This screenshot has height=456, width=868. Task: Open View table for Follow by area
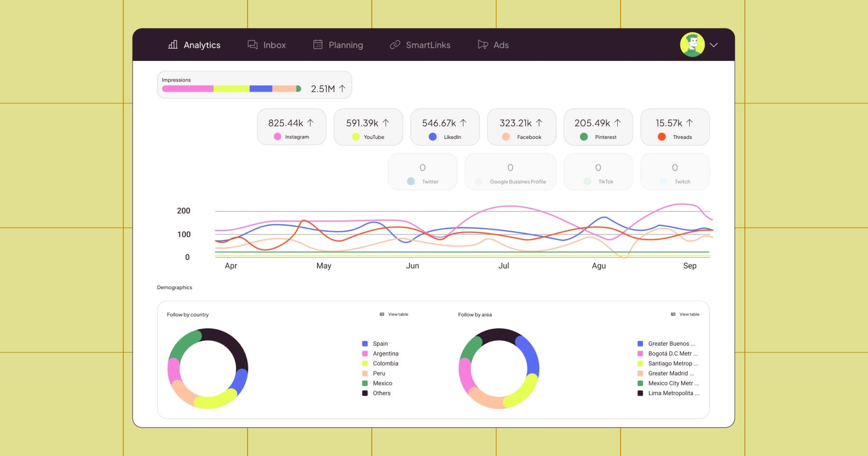coord(690,314)
